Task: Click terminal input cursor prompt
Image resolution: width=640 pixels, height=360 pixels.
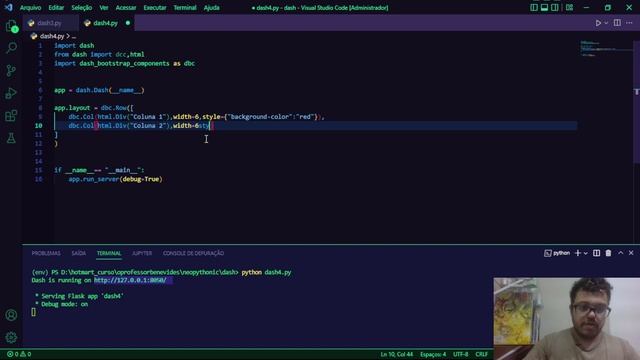Action: pyautogui.click(x=33, y=312)
